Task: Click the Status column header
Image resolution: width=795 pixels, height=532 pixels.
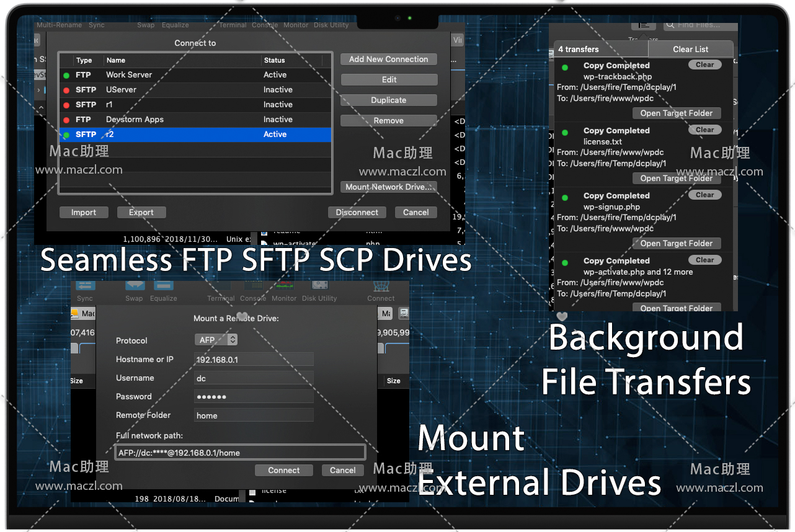Action: point(291,60)
